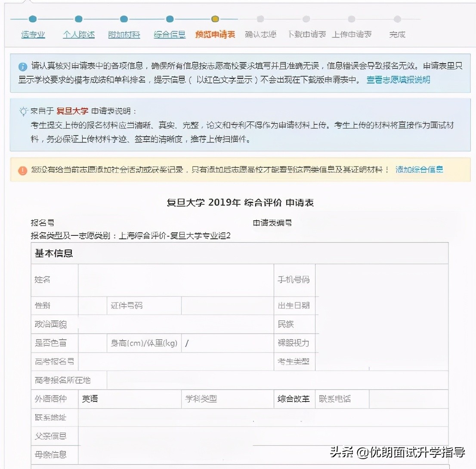Click the blue info icon in notice

point(23,67)
